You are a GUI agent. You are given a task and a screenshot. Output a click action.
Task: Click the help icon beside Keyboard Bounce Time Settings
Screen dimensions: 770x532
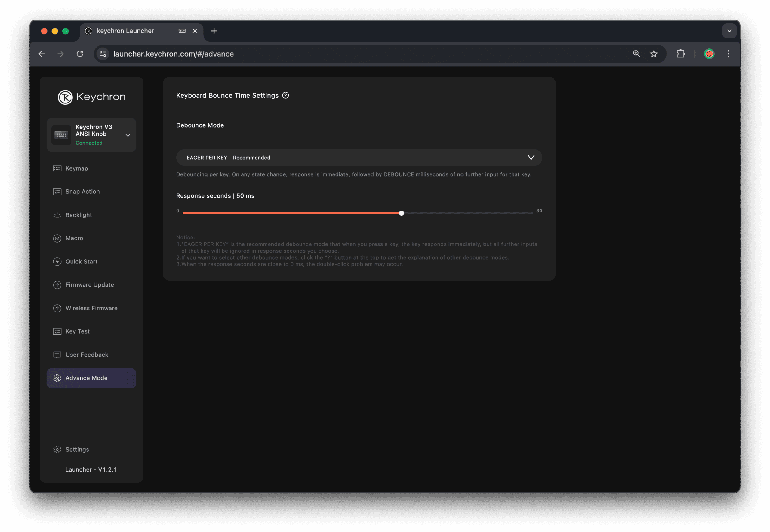[x=285, y=95]
